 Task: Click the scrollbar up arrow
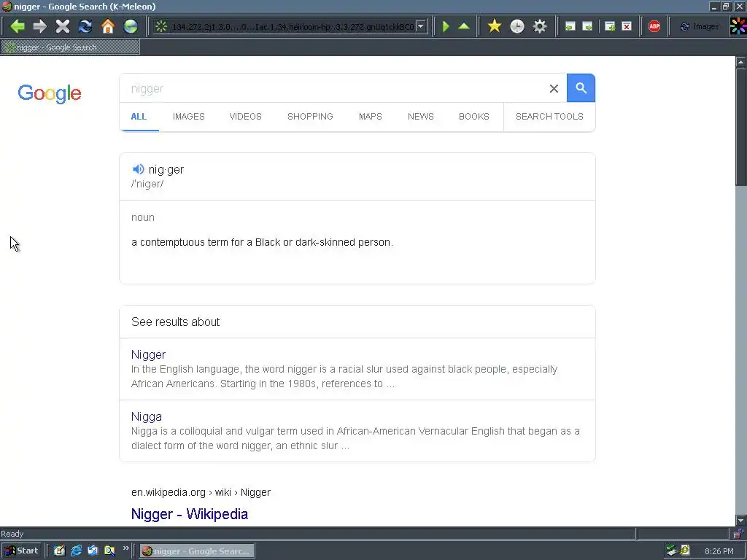741,62
